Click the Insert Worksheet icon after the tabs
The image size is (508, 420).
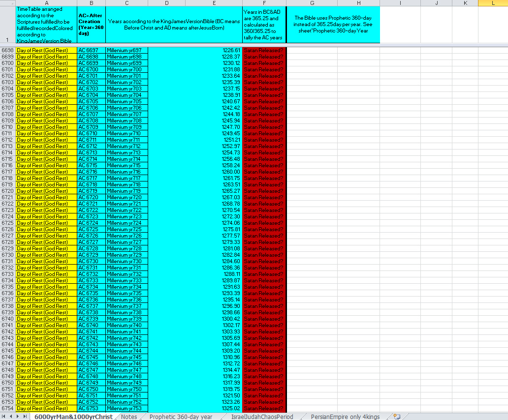click(397, 417)
